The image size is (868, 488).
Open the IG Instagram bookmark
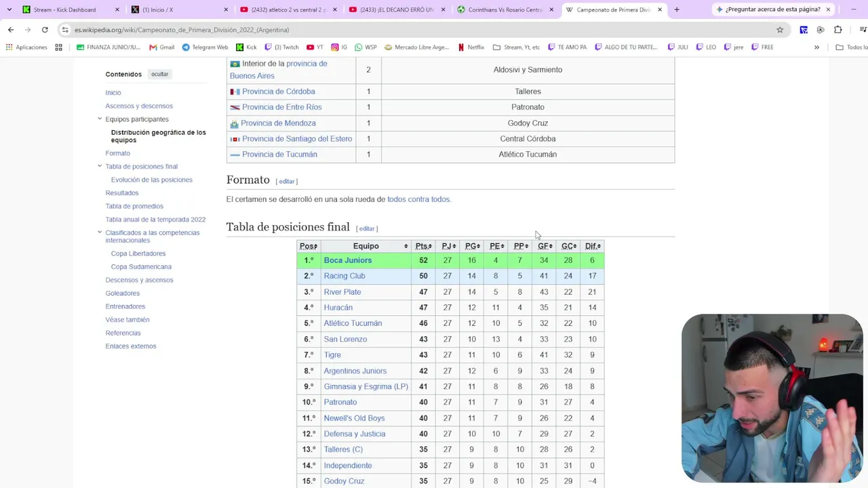coord(339,47)
